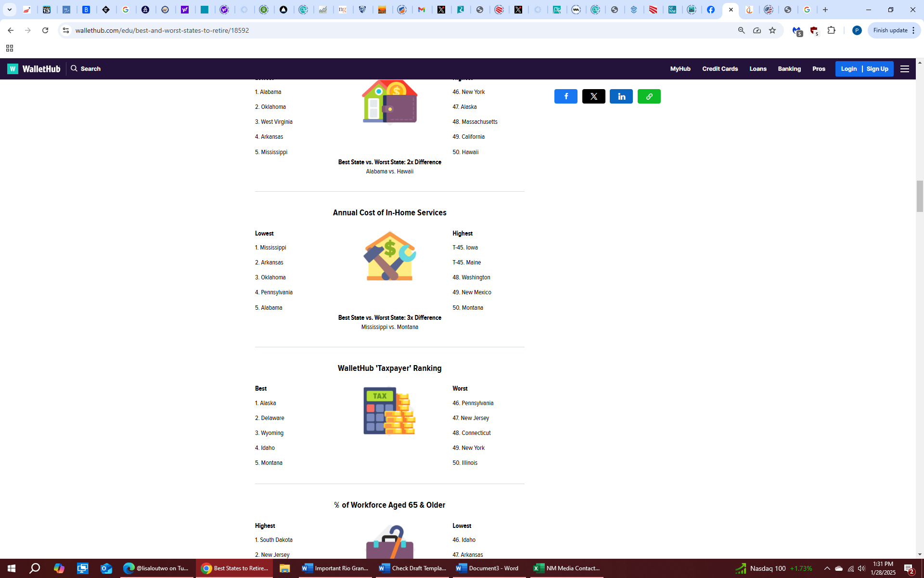Switch to Document3 Word in taskbar

487,568
